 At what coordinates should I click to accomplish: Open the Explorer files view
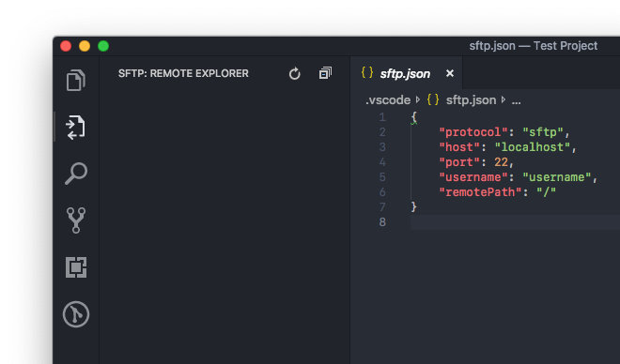click(75, 81)
